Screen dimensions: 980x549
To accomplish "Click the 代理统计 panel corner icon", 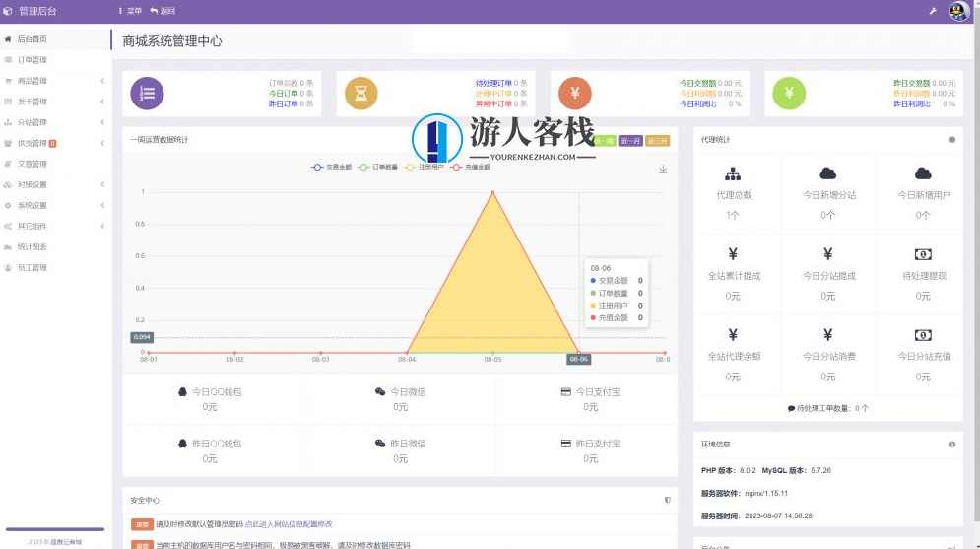I will tap(951, 140).
